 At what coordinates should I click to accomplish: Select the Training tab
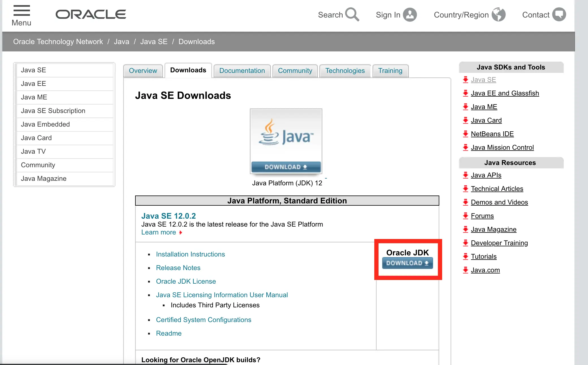tap(390, 71)
